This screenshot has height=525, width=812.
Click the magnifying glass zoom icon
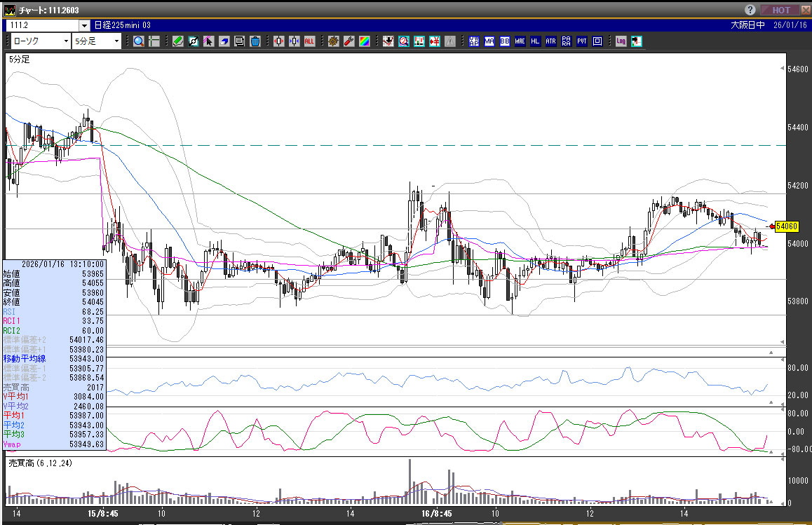(138, 41)
